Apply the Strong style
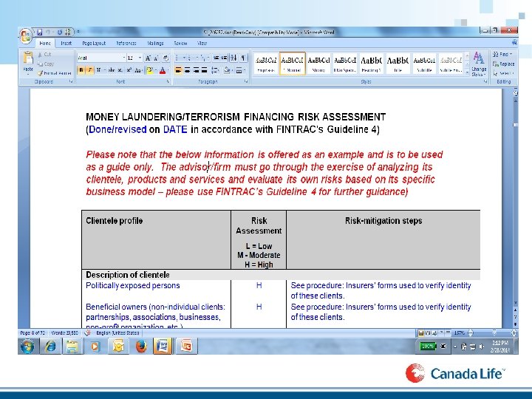The width and height of the screenshot is (532, 399). (x=318, y=64)
